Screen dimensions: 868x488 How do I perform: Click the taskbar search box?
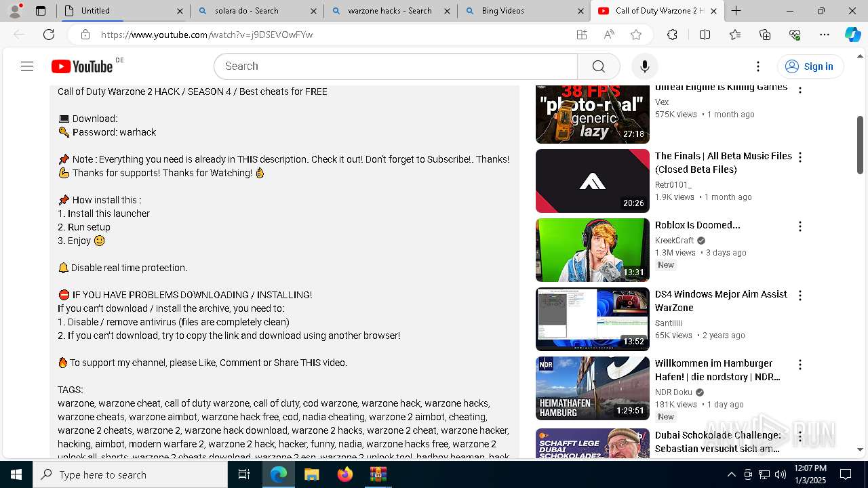pyautogui.click(x=130, y=474)
